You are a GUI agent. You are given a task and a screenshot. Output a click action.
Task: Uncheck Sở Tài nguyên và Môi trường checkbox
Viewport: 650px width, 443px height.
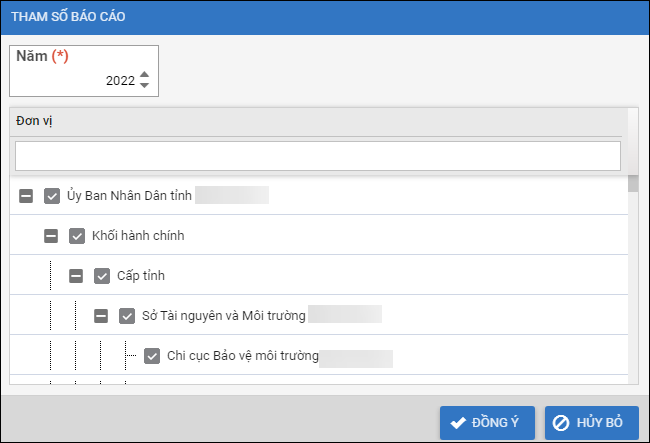point(127,316)
